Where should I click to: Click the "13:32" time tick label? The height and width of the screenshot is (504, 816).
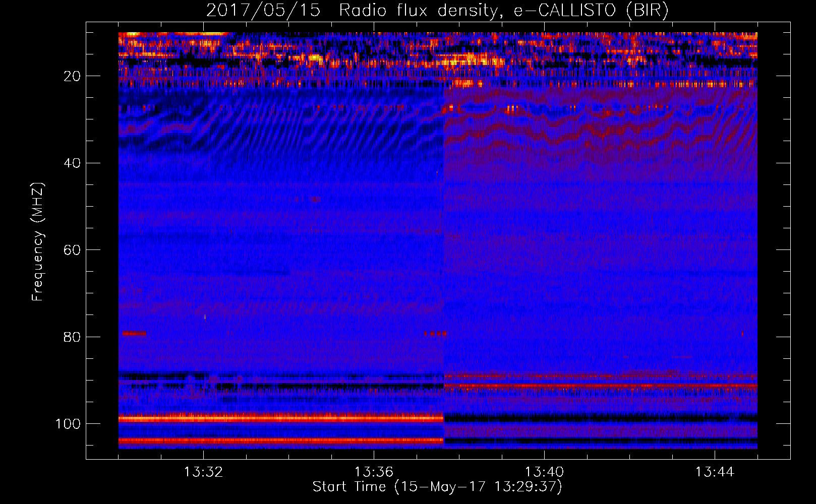203,472
